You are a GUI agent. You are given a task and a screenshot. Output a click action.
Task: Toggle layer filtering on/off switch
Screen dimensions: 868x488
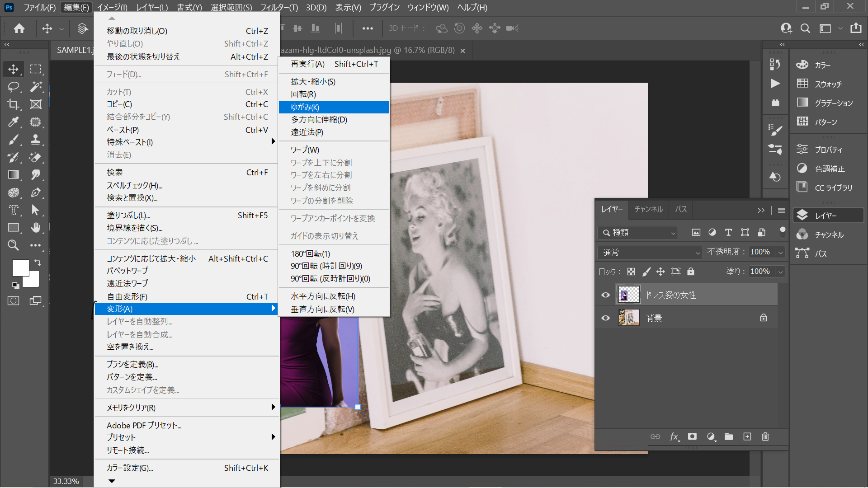pyautogui.click(x=783, y=232)
